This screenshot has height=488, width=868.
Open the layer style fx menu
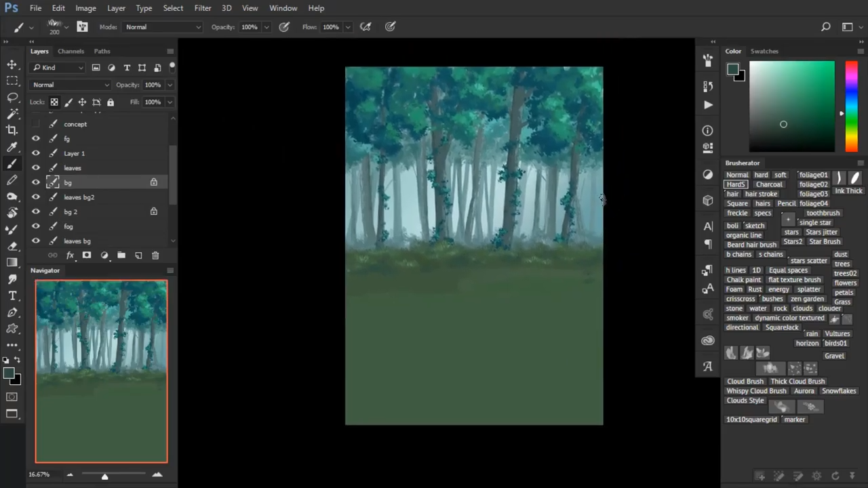pyautogui.click(x=70, y=256)
